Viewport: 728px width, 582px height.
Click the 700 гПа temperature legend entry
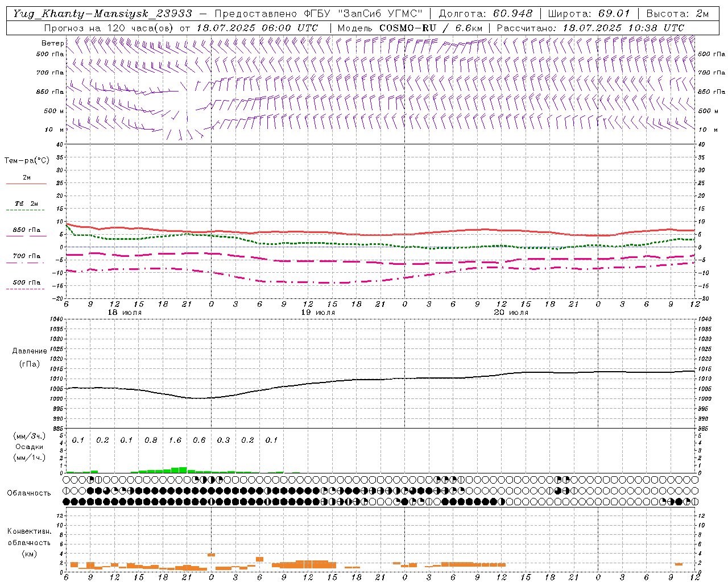27,256
